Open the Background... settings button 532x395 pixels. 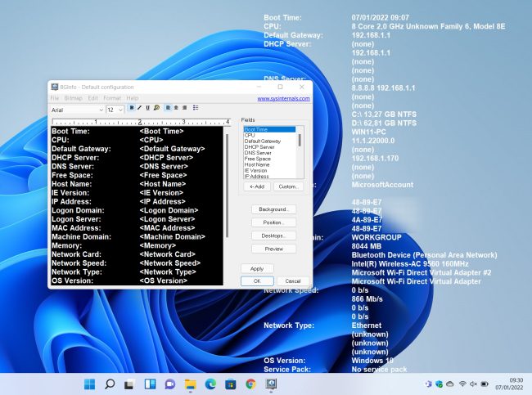(x=273, y=209)
